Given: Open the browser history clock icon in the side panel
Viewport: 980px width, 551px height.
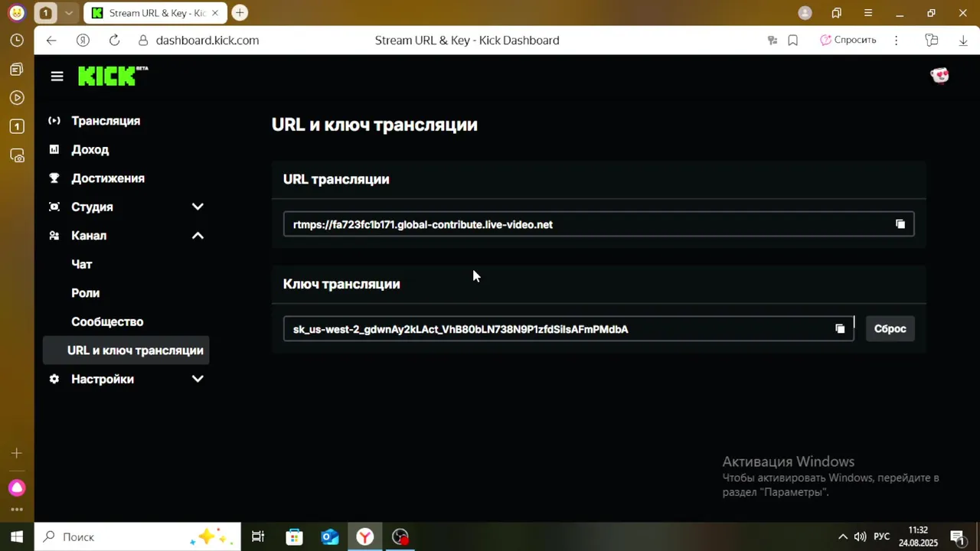Looking at the screenshot, I should [x=17, y=41].
